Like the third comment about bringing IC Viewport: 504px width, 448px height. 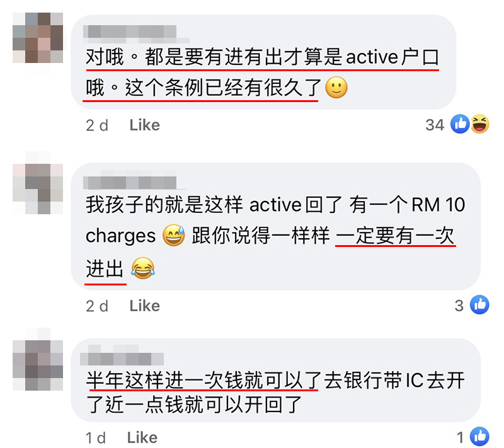pos(142,437)
